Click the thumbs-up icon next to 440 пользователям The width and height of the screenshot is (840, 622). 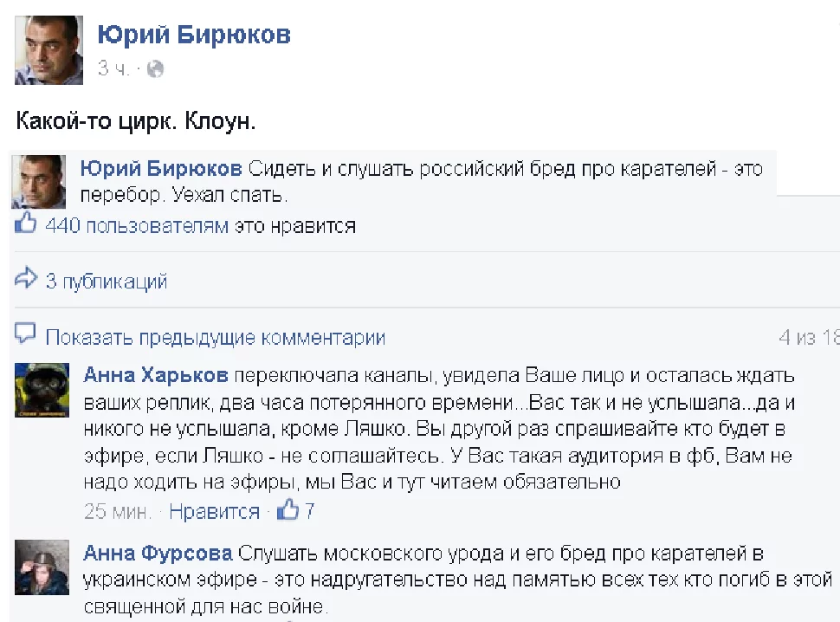(x=26, y=225)
